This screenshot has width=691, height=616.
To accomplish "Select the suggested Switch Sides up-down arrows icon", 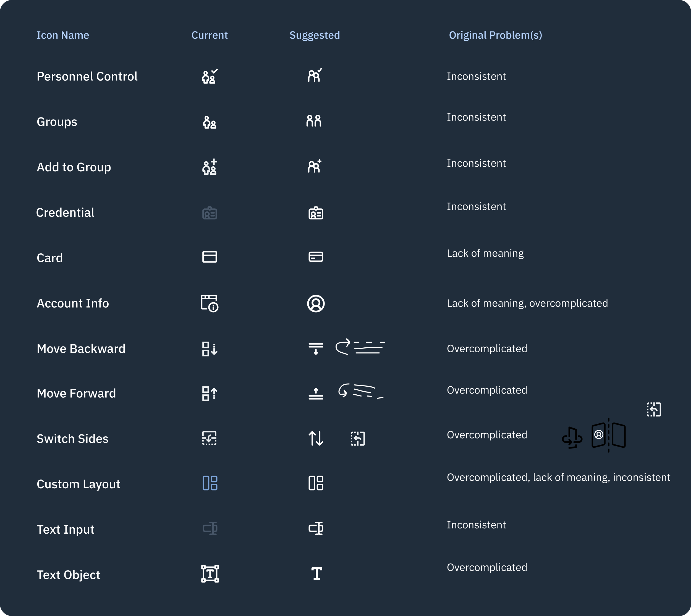I will coord(316,438).
